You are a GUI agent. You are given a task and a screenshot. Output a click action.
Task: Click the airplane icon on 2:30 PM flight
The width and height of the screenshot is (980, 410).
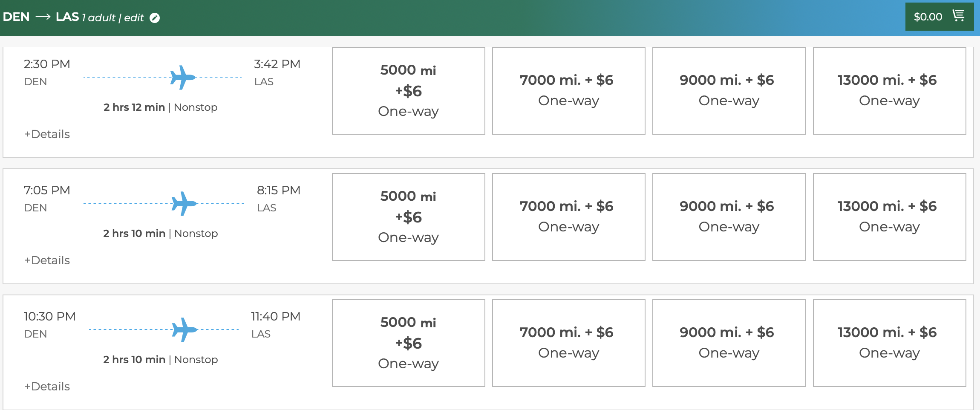[182, 78]
